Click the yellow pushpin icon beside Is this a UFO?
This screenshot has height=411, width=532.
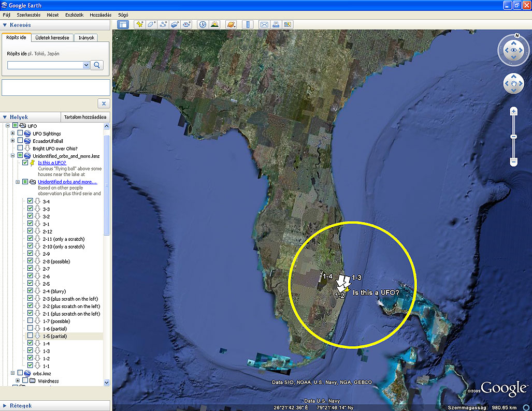point(33,163)
